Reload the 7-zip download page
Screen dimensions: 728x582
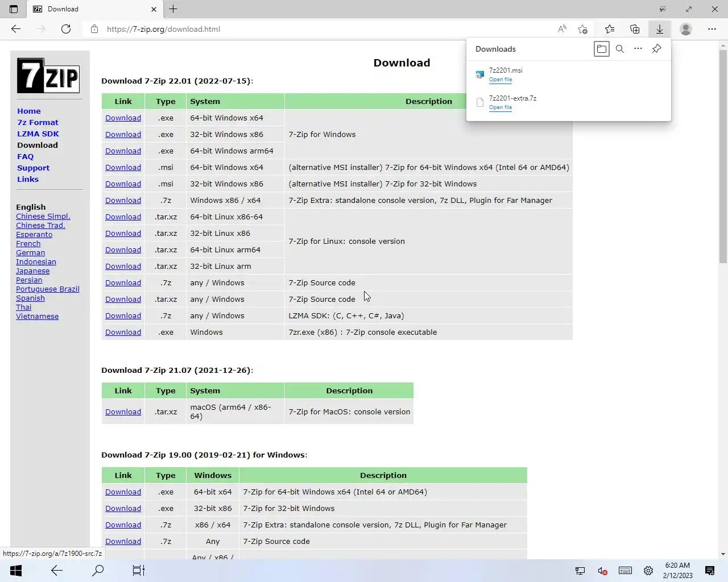click(x=66, y=29)
